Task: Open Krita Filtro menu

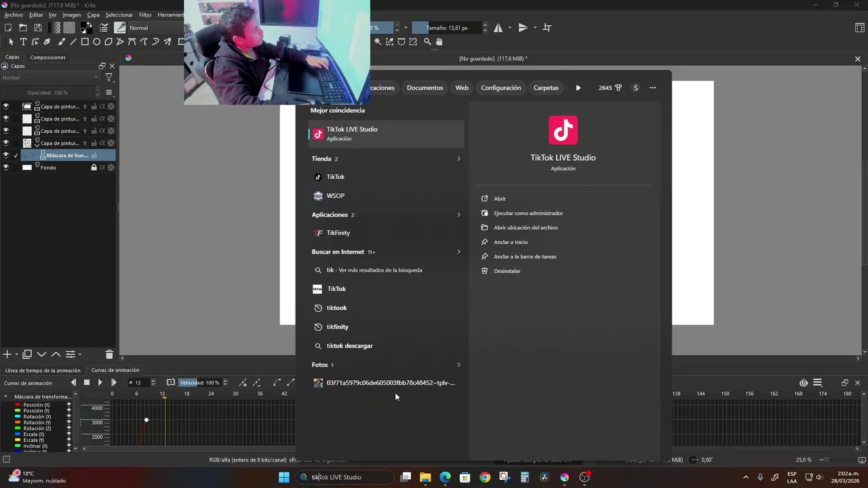Action: point(145,15)
